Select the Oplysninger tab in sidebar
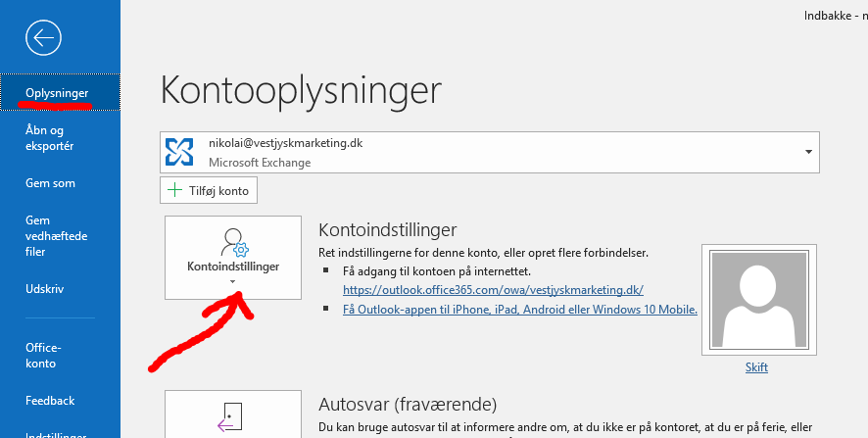Viewport: 868px width, 438px height. click(58, 93)
